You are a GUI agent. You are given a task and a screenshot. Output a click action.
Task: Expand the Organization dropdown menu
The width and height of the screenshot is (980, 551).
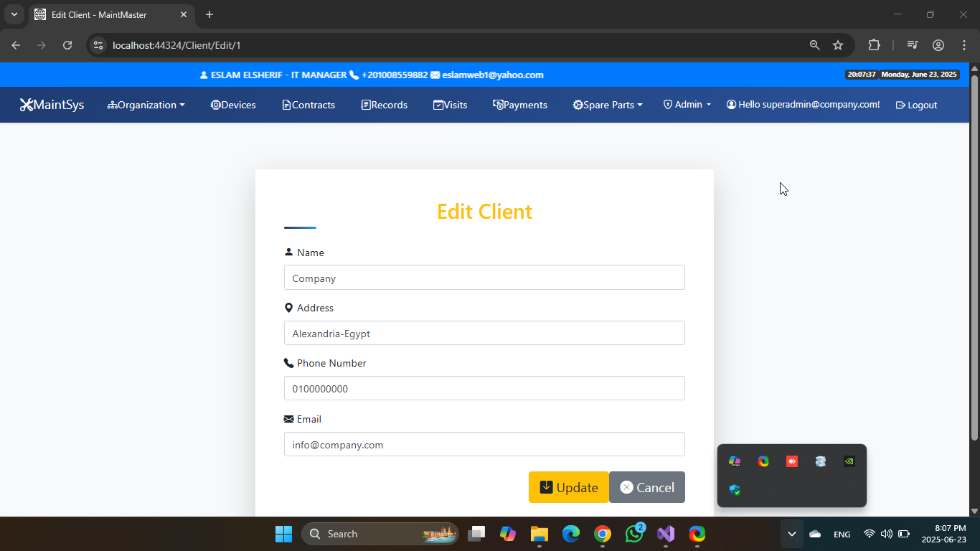pos(146,105)
